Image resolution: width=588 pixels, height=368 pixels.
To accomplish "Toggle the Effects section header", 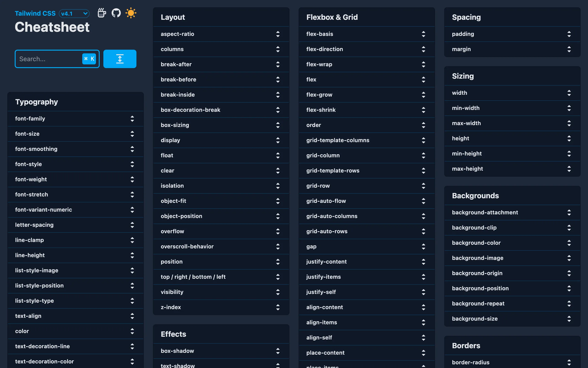I will pyautogui.click(x=221, y=334).
